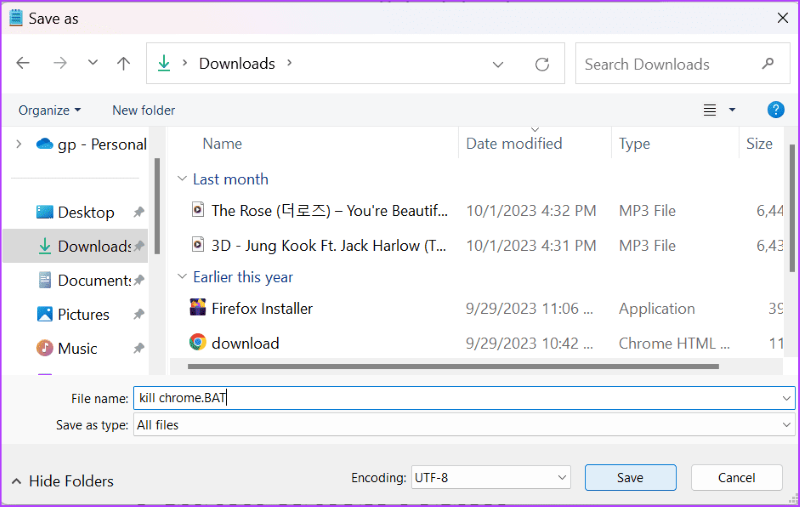Collapse the Earlier this year group
Viewport: 800px width, 507px height.
tap(182, 276)
